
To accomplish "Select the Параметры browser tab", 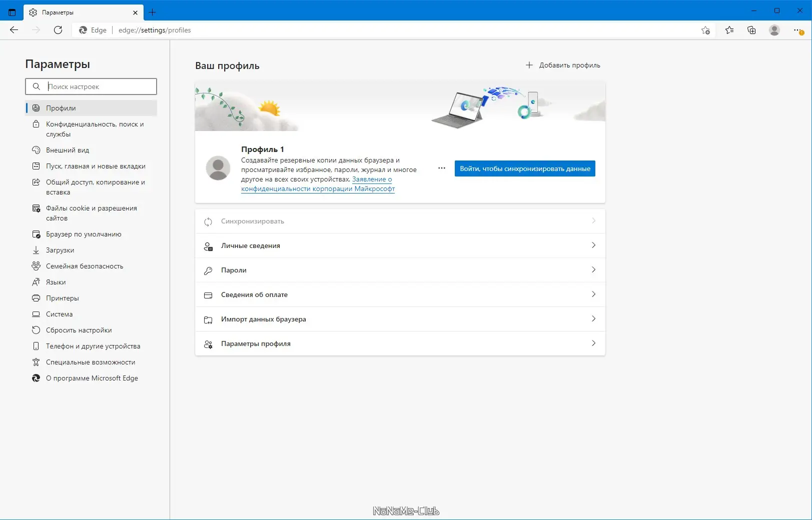I will (83, 12).
